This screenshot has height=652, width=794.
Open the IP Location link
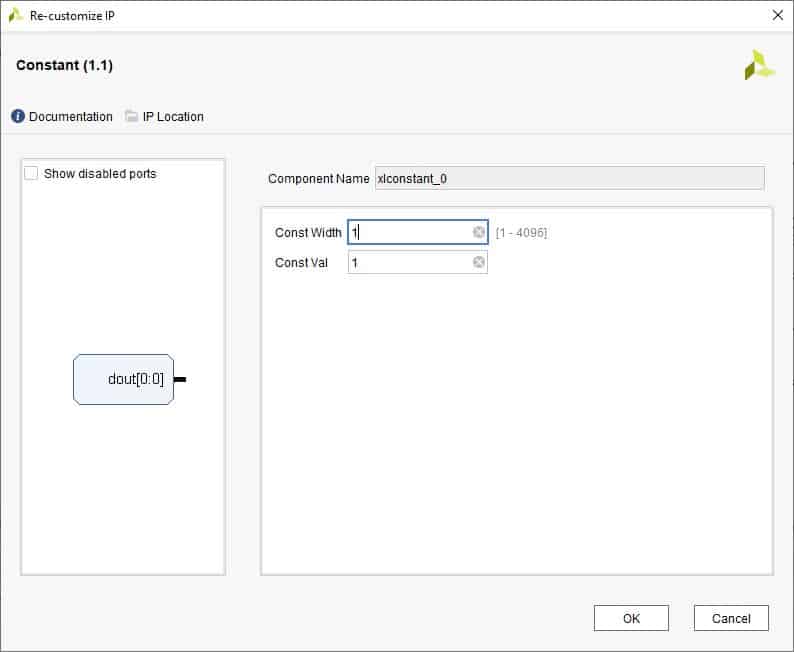point(173,117)
